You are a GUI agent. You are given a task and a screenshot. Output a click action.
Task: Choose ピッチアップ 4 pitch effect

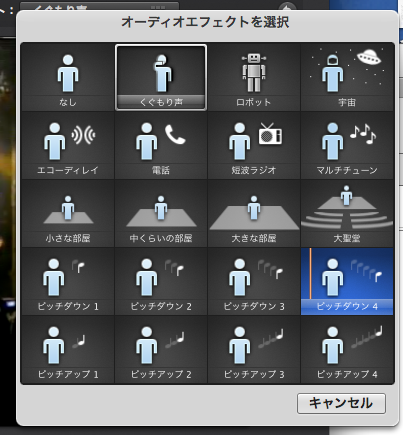pyautogui.click(x=347, y=350)
